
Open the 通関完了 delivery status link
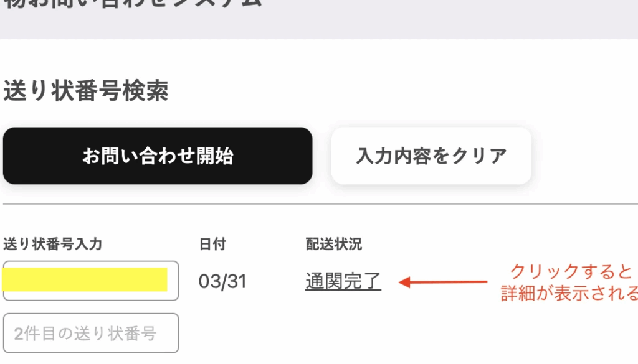[343, 282]
